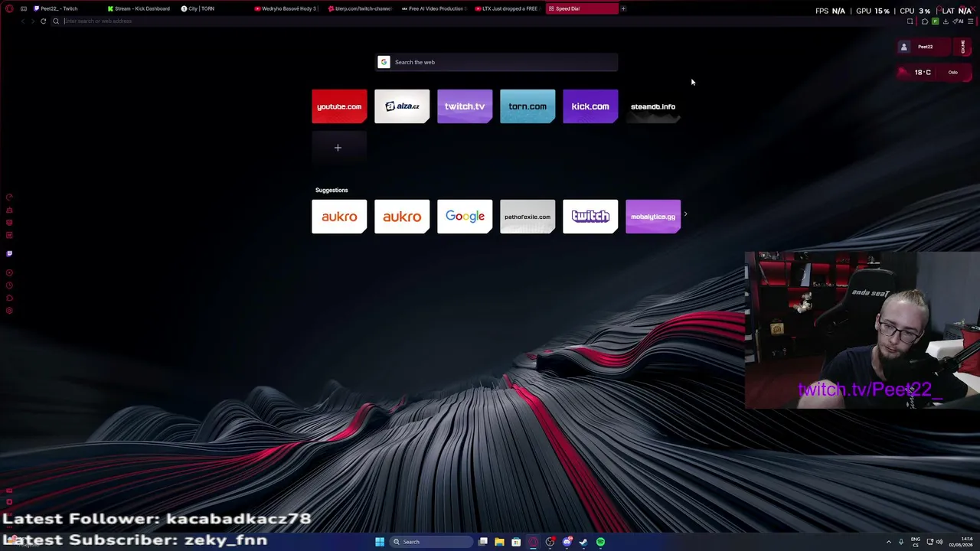Open the steamdb.info speed dial tile

(653, 106)
